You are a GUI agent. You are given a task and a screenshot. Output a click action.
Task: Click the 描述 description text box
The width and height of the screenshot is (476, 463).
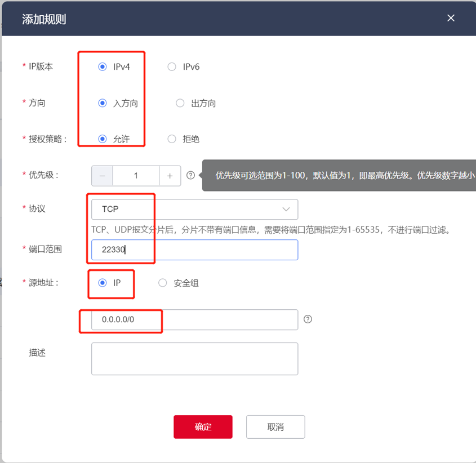[194, 359]
